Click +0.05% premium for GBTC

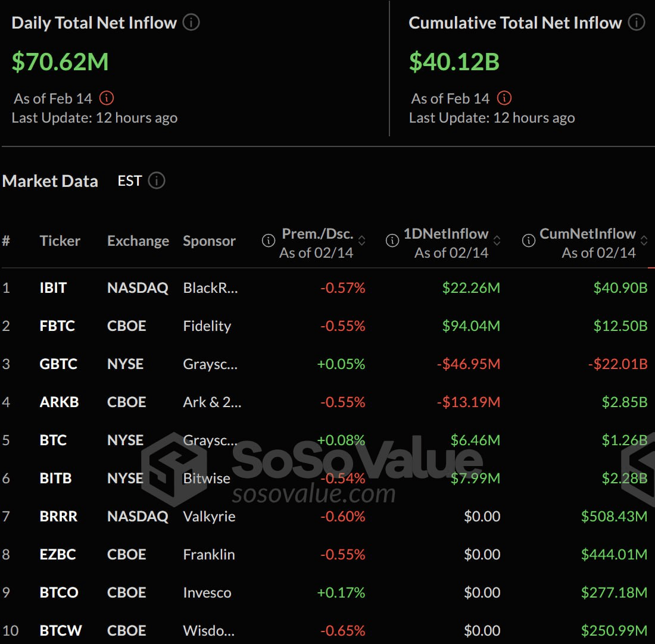coord(341,364)
